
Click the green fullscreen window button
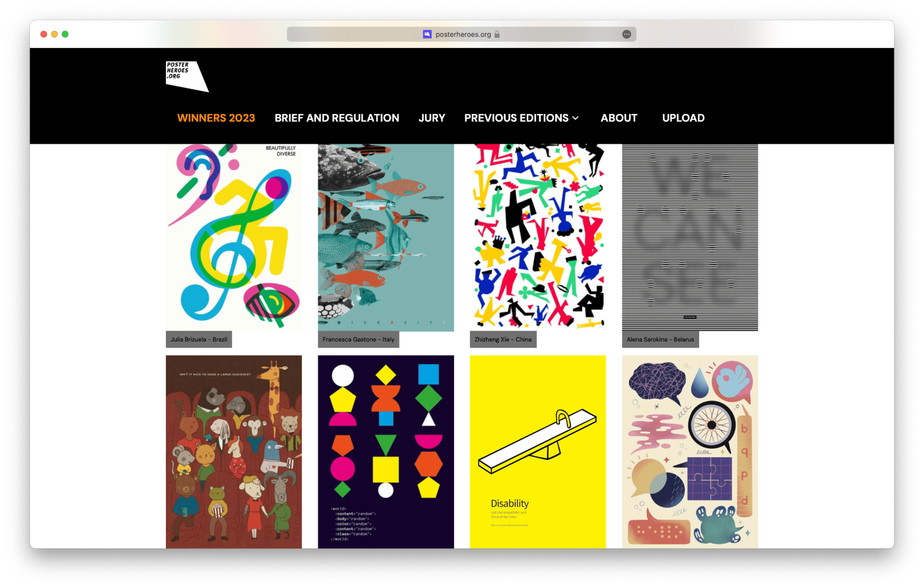65,34
